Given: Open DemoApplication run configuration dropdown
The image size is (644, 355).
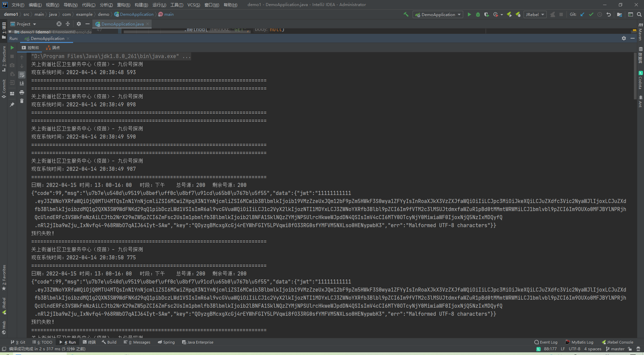Looking at the screenshot, I should (x=437, y=14).
